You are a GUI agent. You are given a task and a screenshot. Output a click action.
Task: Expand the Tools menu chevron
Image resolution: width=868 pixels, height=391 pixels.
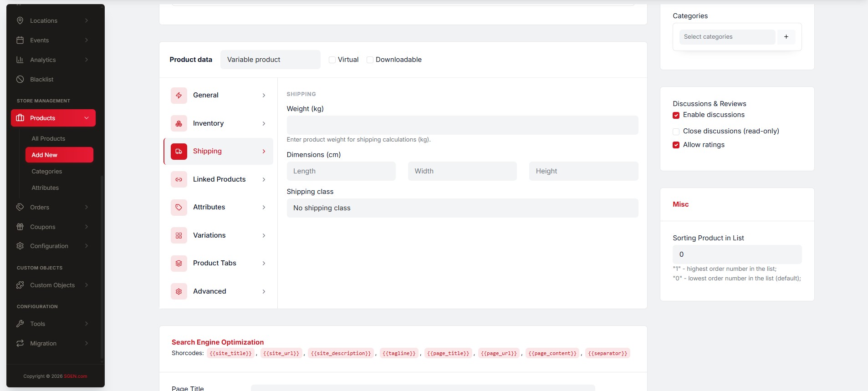[x=87, y=324]
